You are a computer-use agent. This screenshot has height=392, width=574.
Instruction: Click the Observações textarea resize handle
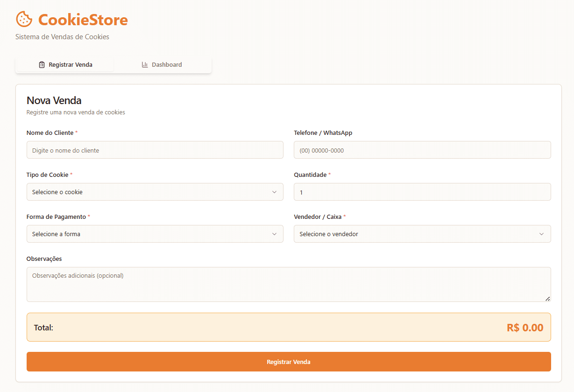click(547, 298)
